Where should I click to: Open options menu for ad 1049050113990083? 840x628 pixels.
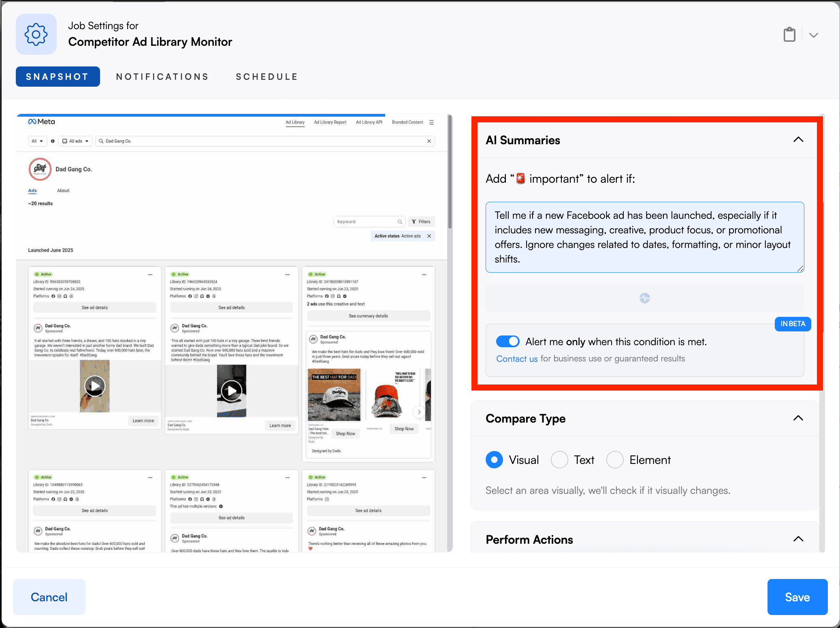click(x=150, y=477)
